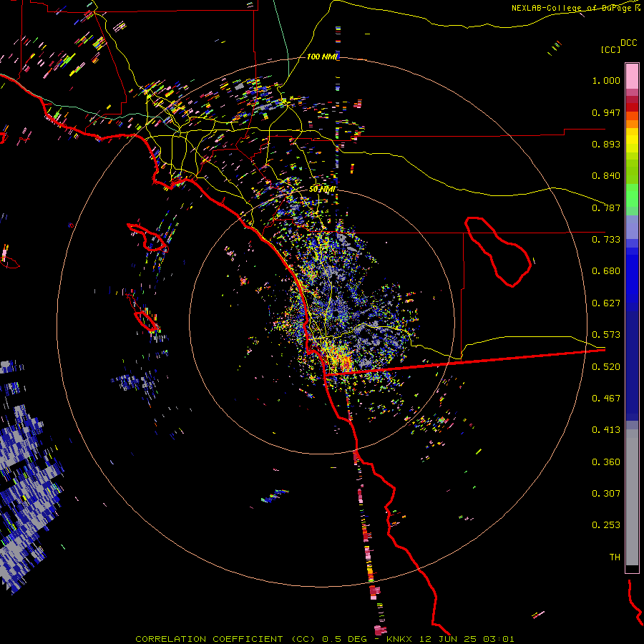Click the 0.360 scale value

[x=606, y=462]
